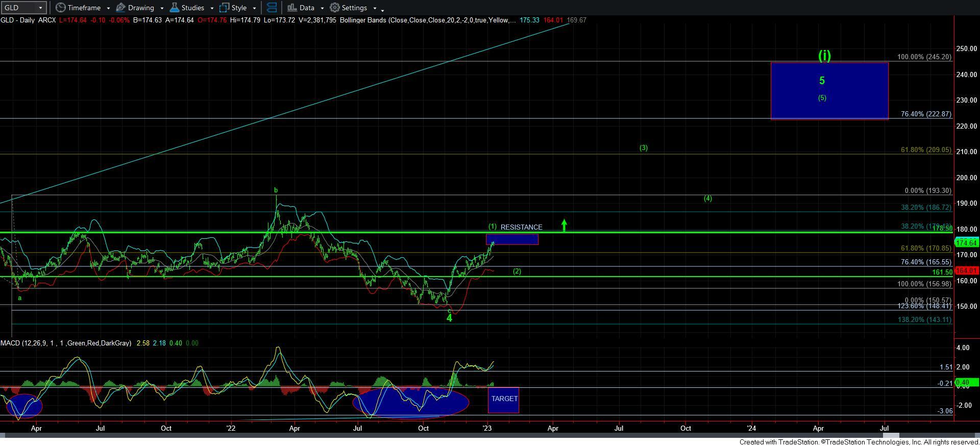
Task: Select the 'GLD - Daily ARCX' status text
Action: pyautogui.click(x=28, y=20)
